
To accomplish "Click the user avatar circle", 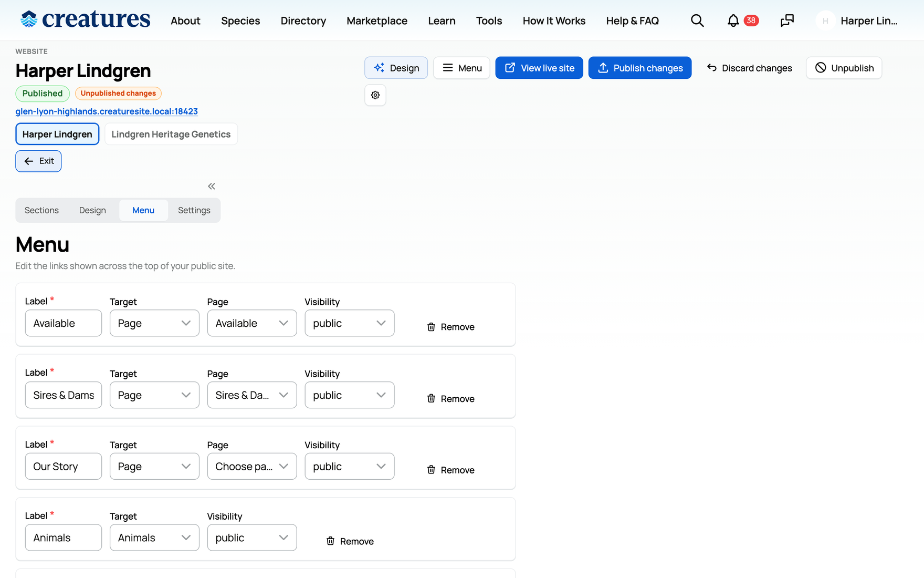I will click(x=825, y=20).
